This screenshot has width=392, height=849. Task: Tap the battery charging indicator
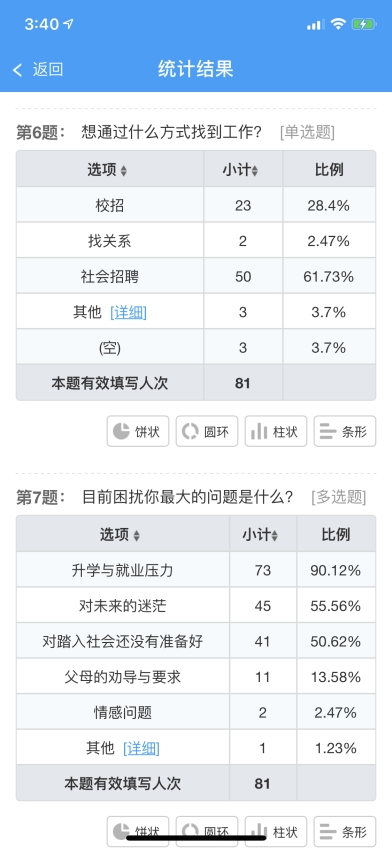point(363,24)
